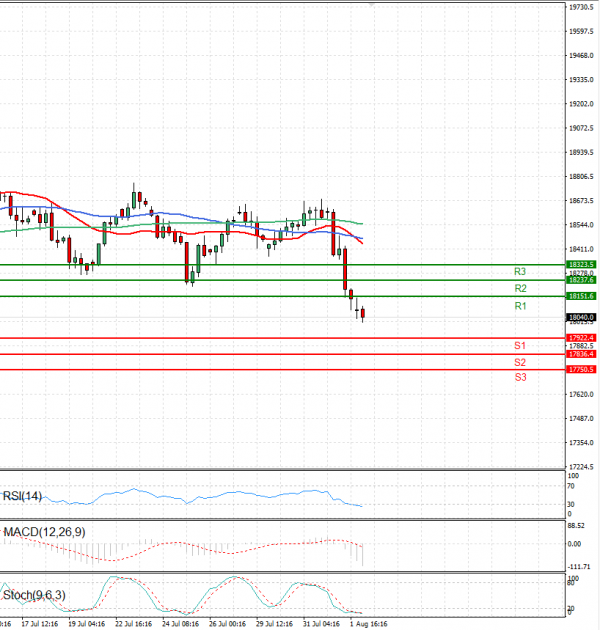Click the 22 Jul 16:16 time label
The height and width of the screenshot is (630, 600).
[133, 624]
